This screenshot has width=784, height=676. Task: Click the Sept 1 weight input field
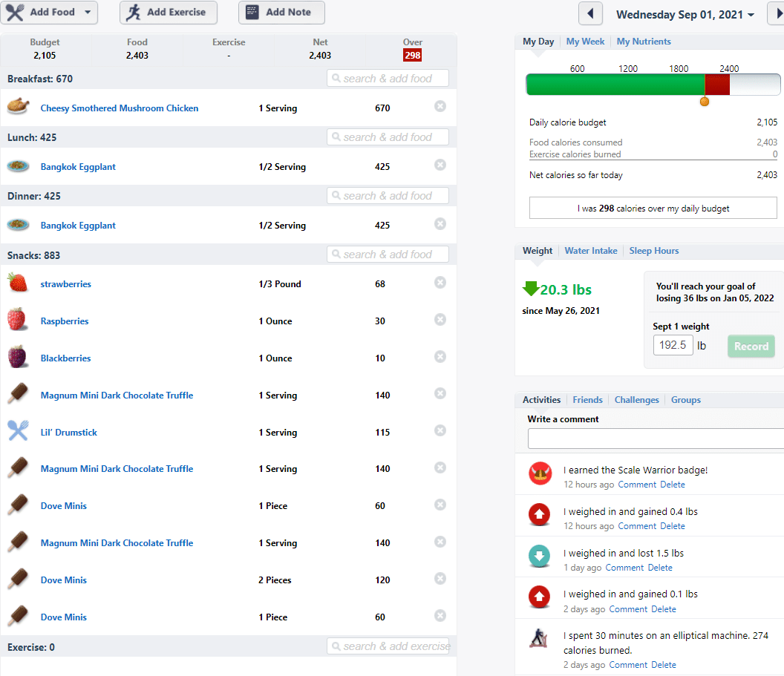[673, 345]
